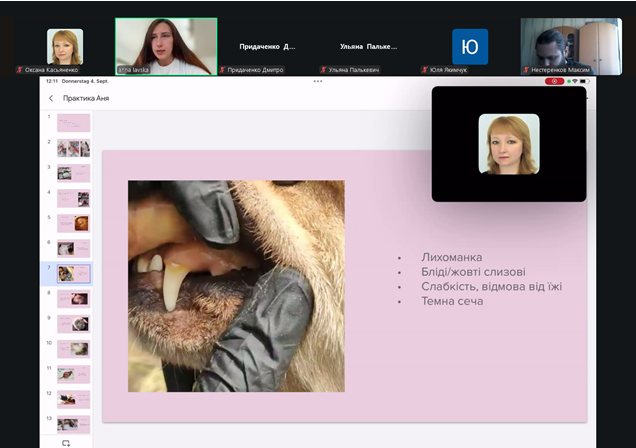This screenshot has width=636, height=448.
Task: Click the dog teeth photo on slide
Action: 236,286
